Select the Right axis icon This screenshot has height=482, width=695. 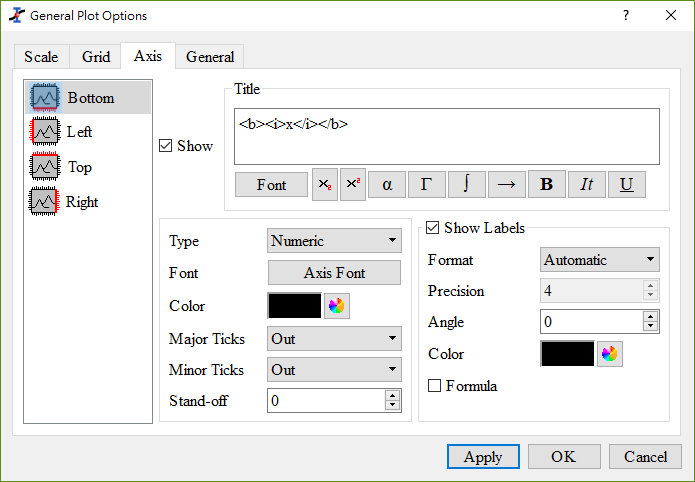(44, 202)
